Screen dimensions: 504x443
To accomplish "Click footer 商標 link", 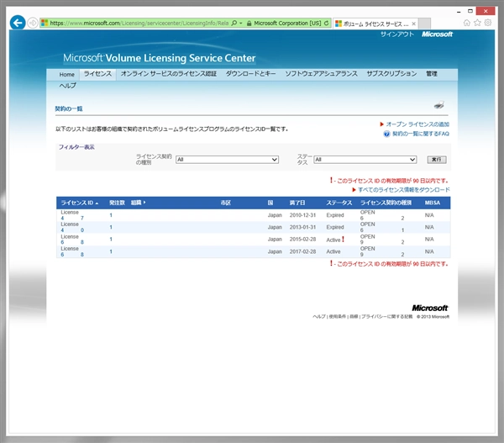I will pos(354,317).
